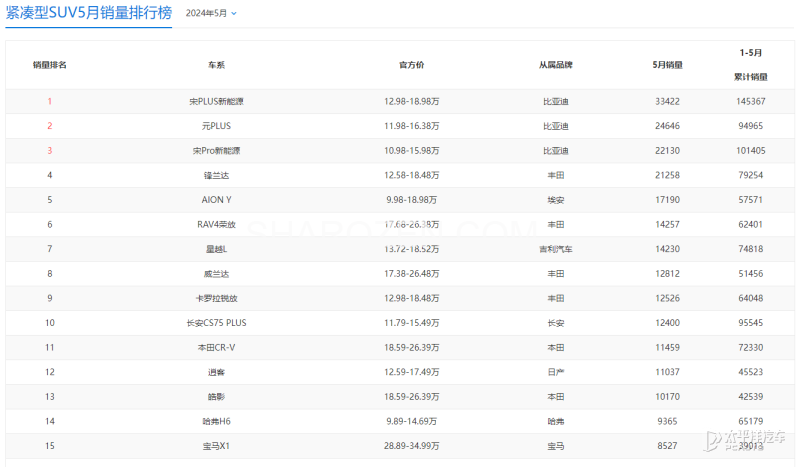This screenshot has height=467, width=800.
Task: Select the RAV4荣放 entry
Action: 216,225
